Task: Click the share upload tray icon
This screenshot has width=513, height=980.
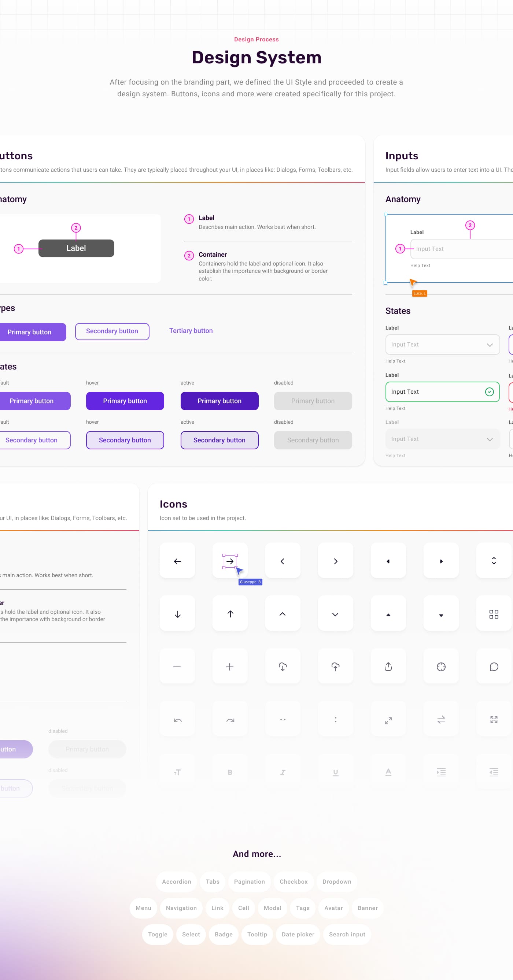Action: click(388, 667)
